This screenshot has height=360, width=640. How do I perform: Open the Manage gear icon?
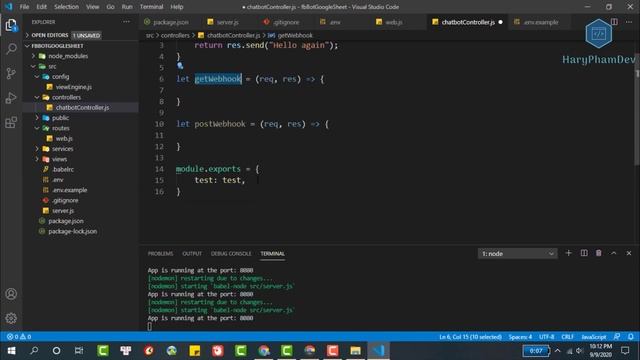11,318
